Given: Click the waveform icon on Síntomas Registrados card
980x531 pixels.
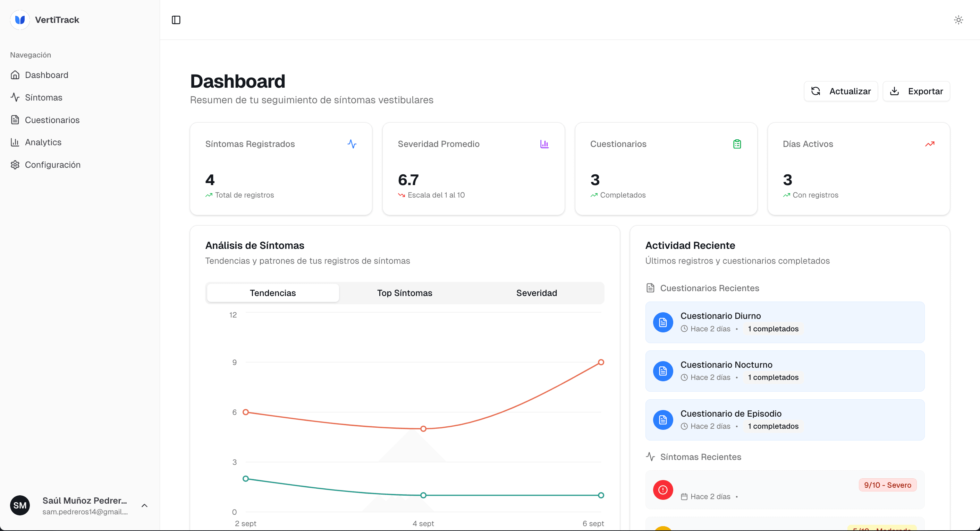Looking at the screenshot, I should pyautogui.click(x=352, y=144).
